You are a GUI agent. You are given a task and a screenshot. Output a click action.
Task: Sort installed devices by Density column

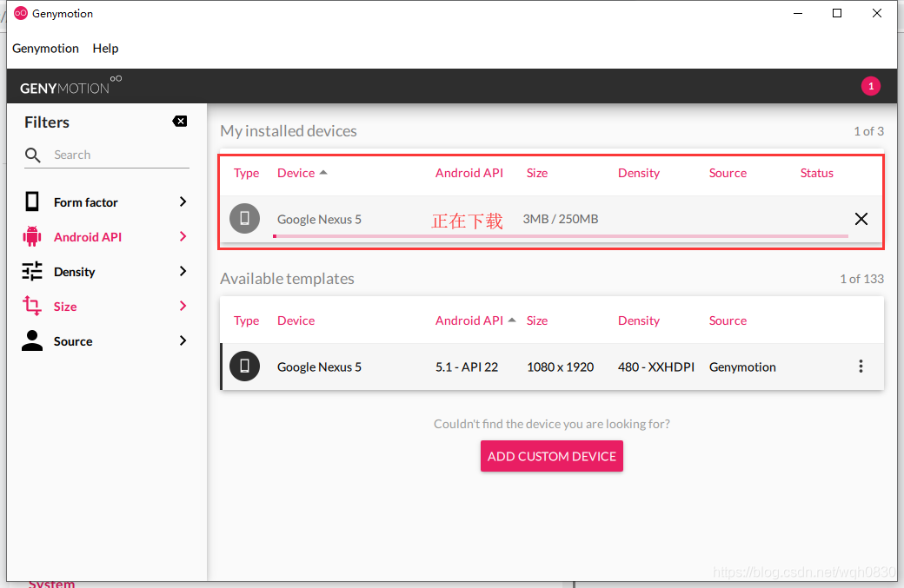pyautogui.click(x=638, y=174)
